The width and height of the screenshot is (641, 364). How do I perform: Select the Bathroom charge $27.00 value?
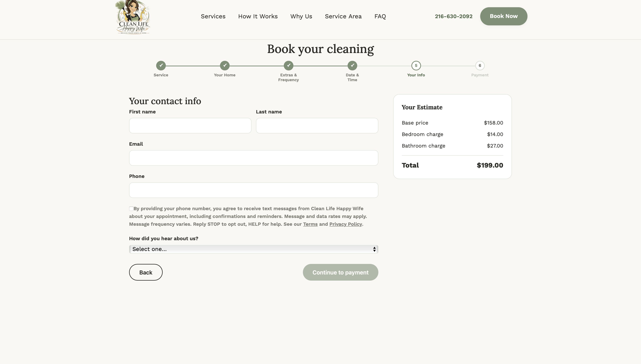tap(495, 146)
